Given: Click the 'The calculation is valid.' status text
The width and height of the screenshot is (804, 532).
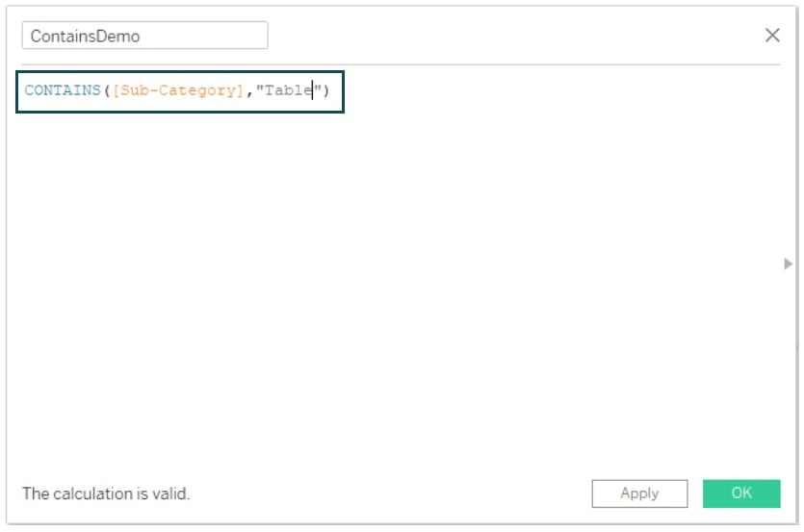Looking at the screenshot, I should click(106, 494).
